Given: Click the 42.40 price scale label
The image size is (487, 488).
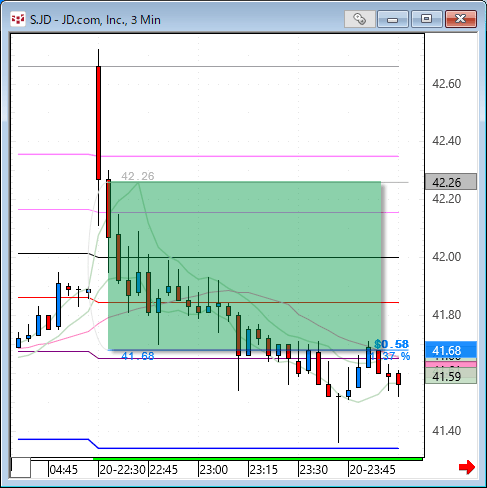Looking at the screenshot, I should click(446, 141).
